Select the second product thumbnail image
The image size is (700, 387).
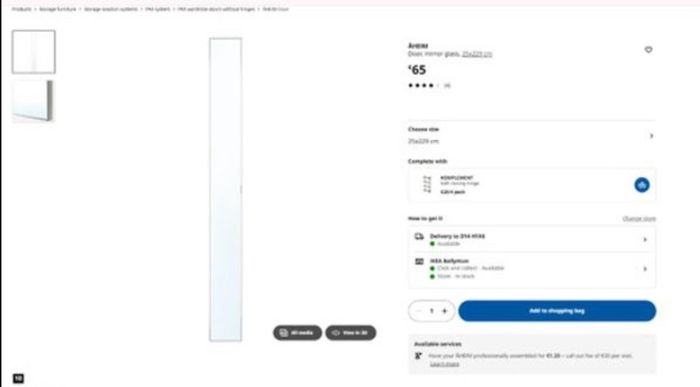[x=33, y=101]
